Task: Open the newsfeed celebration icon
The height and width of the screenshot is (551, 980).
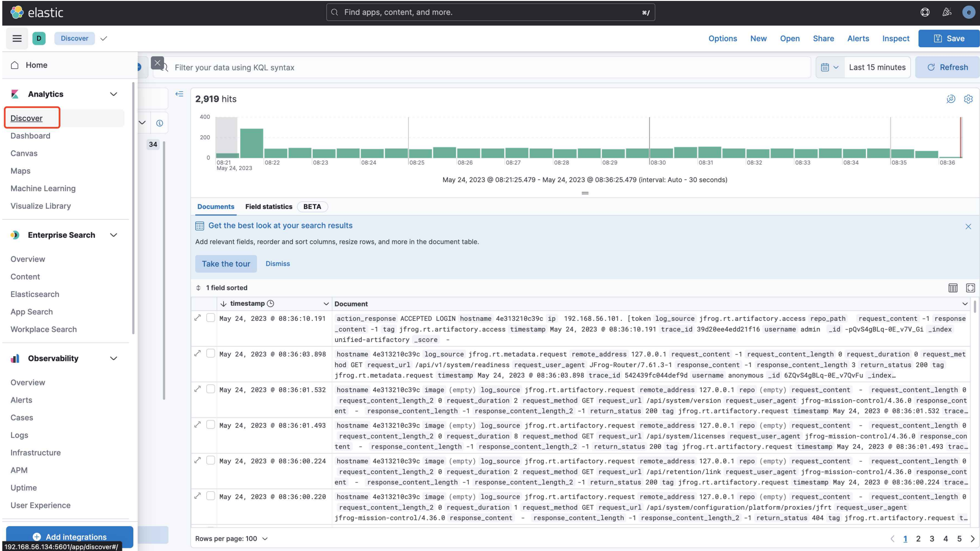Action: tap(947, 12)
